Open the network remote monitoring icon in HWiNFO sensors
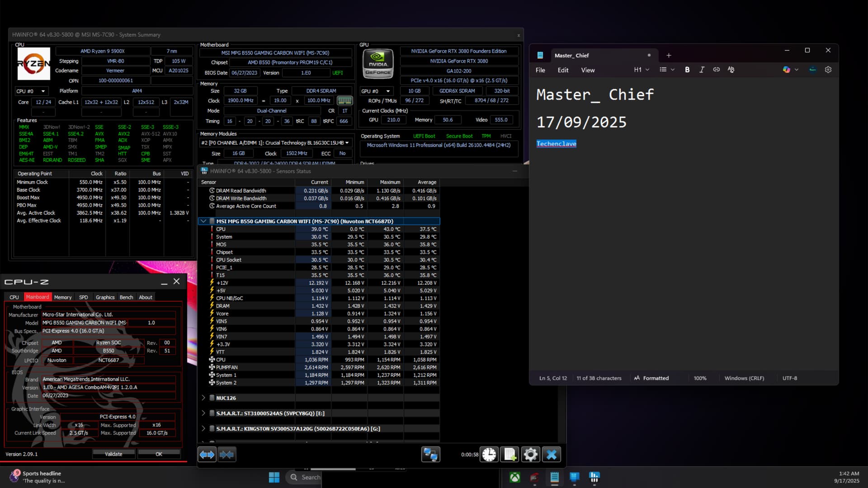The height and width of the screenshot is (488, 868). point(430,455)
